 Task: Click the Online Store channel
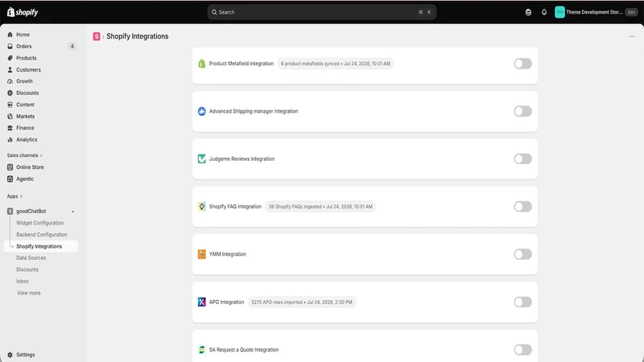coord(30,167)
